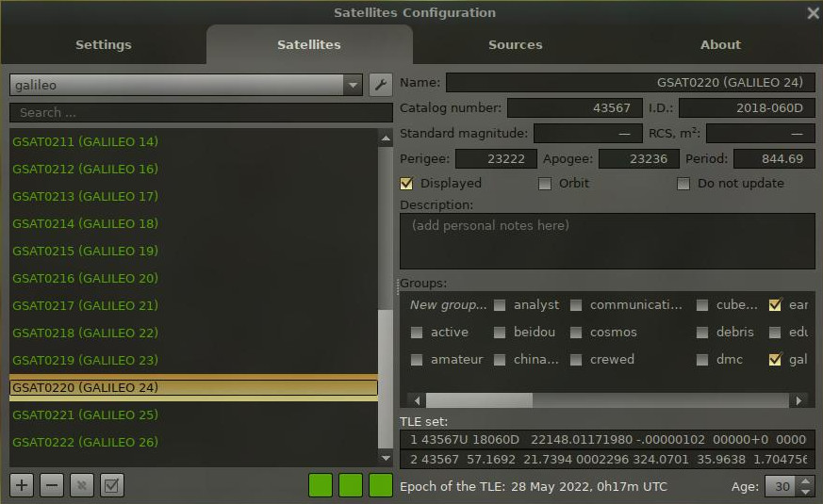Click right arrow of groups horizontal scrollbar

(799, 400)
